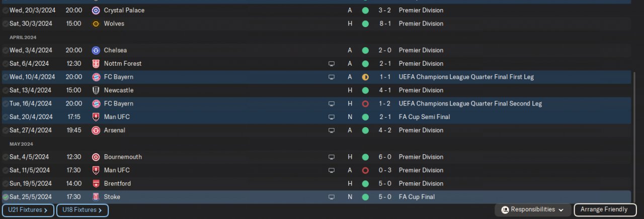Open the Bournemouth team link
644x219 pixels.
coord(123,157)
